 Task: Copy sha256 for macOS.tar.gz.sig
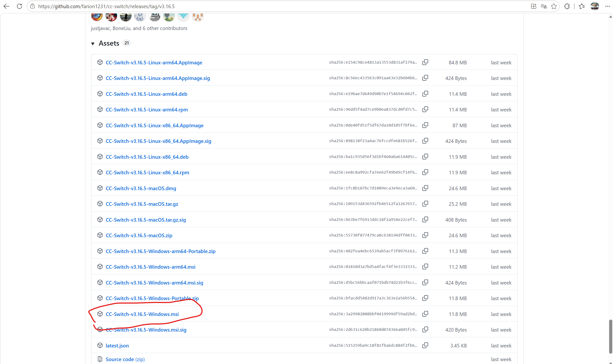[425, 219]
